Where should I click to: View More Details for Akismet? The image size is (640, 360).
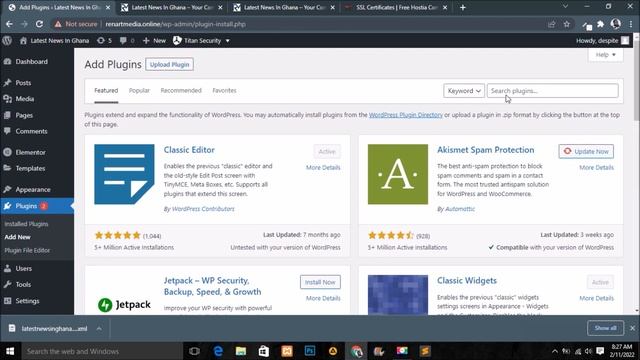pyautogui.click(x=596, y=167)
